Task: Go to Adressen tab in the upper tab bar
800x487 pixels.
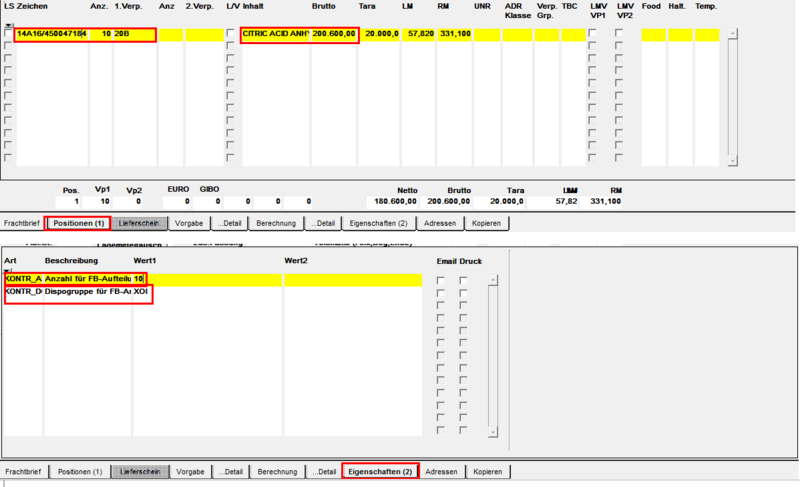Action: (x=440, y=223)
